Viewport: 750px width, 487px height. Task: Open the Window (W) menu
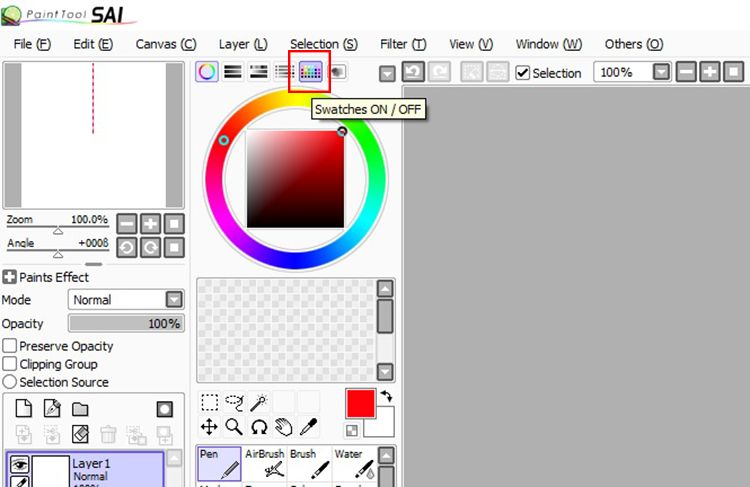549,44
